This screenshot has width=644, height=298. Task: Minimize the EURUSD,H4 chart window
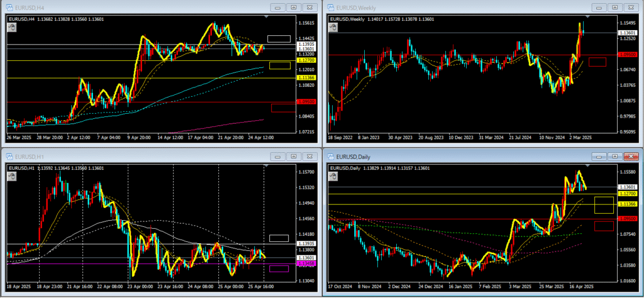278,8
